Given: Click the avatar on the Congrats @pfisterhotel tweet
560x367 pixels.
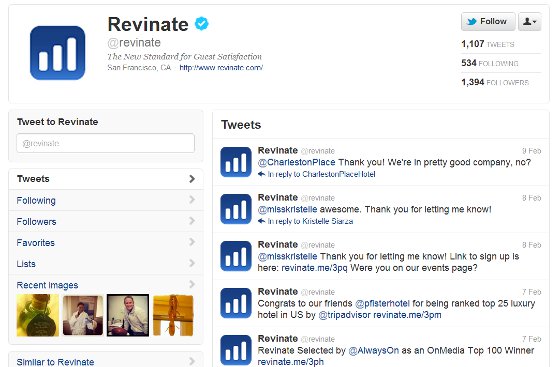Looking at the screenshot, I should click(236, 303).
